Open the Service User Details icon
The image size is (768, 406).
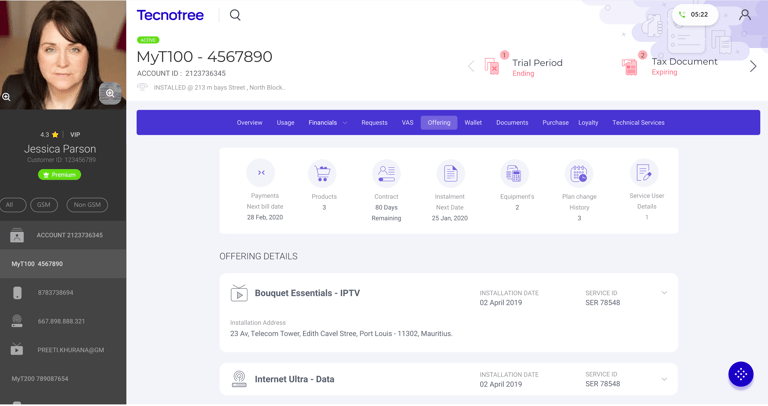pyautogui.click(x=644, y=173)
